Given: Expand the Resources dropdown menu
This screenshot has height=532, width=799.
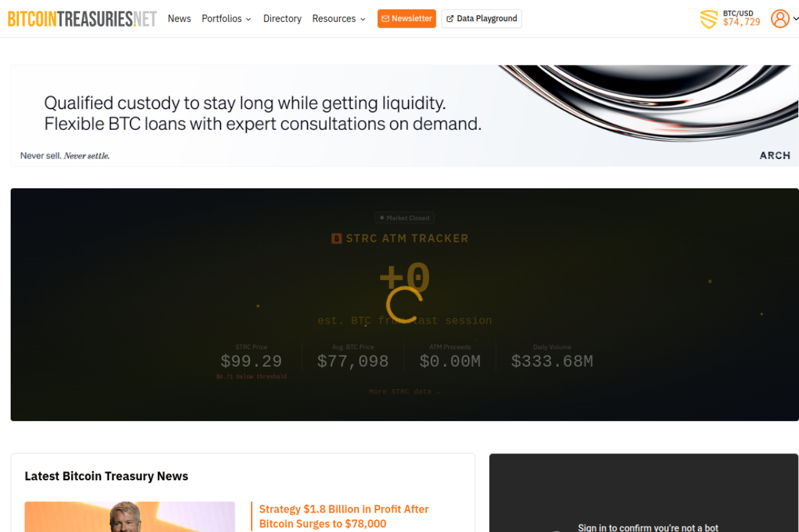Looking at the screenshot, I should [338, 19].
